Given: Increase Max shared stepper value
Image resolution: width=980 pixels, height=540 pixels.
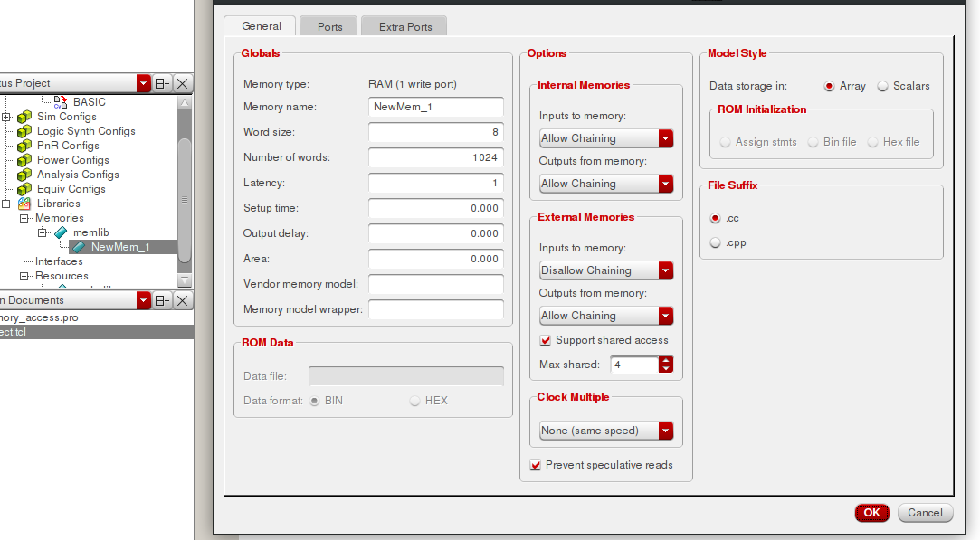Looking at the screenshot, I should (666, 361).
